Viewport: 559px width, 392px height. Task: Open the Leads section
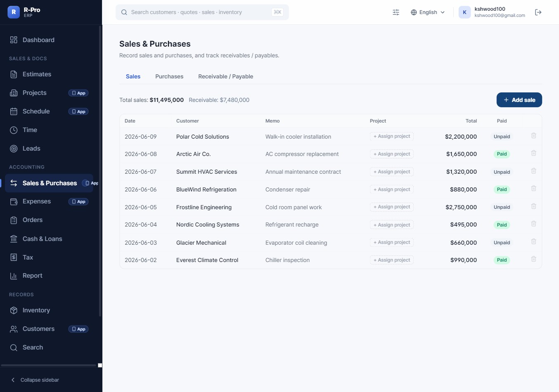coord(49,149)
